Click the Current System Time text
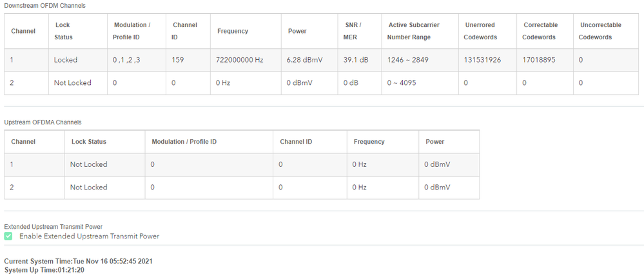This screenshot has width=644, height=279. (x=78, y=261)
